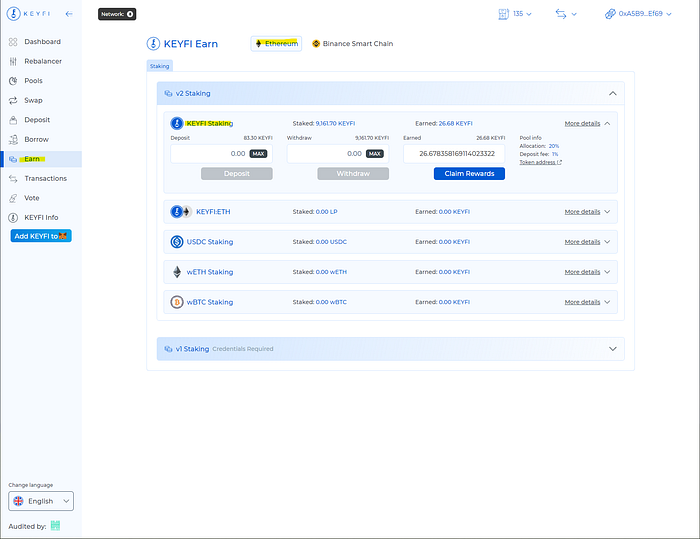Viewport: 700px width, 539px height.
Task: Open the wallet address 0xA5B9...Ef69 dropdown
Action: point(638,14)
